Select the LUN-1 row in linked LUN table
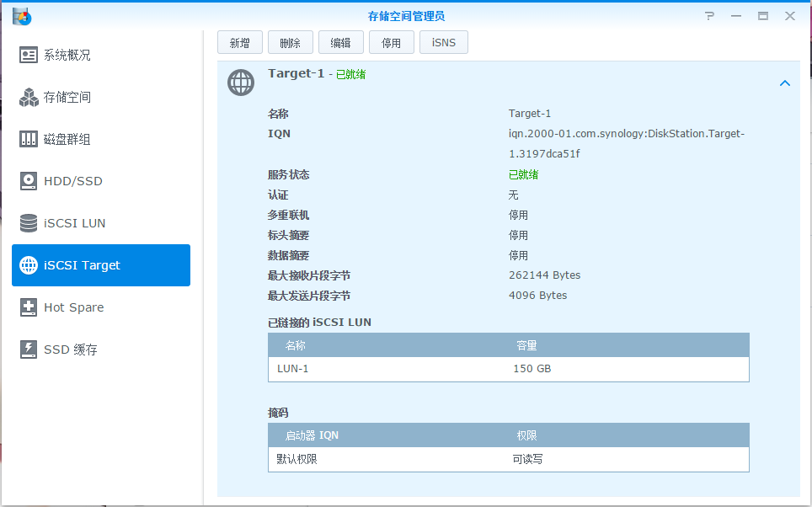812x507 pixels. point(508,369)
